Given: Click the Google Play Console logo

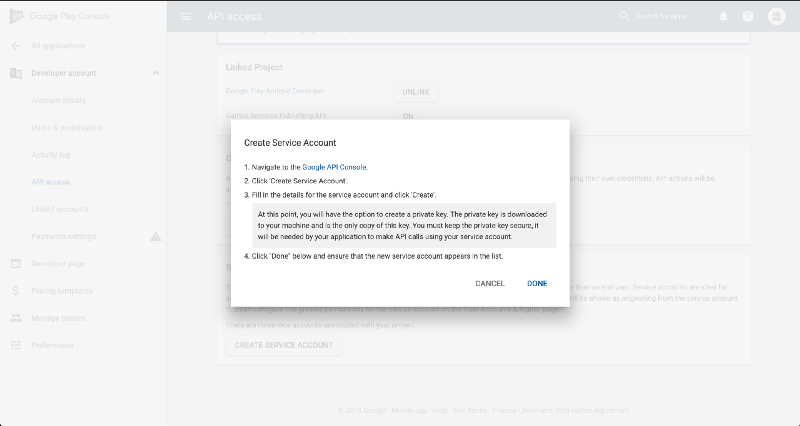Looking at the screenshot, I should click(60, 16).
